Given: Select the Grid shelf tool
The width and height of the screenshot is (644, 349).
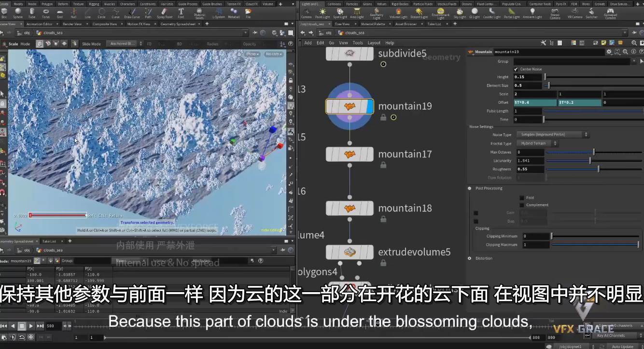Looking at the screenshot, I should pyautogui.click(x=60, y=13).
